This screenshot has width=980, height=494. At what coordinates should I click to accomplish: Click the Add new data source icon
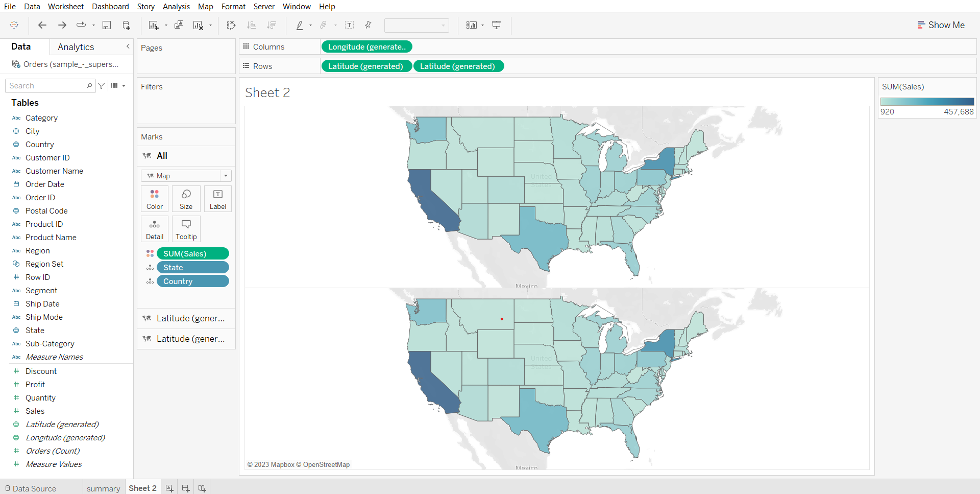click(126, 25)
